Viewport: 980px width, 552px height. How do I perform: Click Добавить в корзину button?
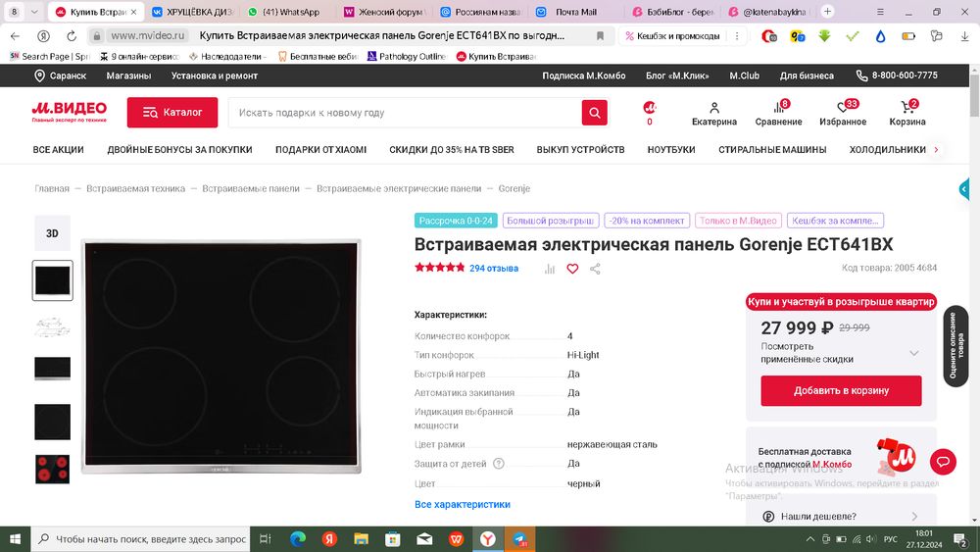841,390
